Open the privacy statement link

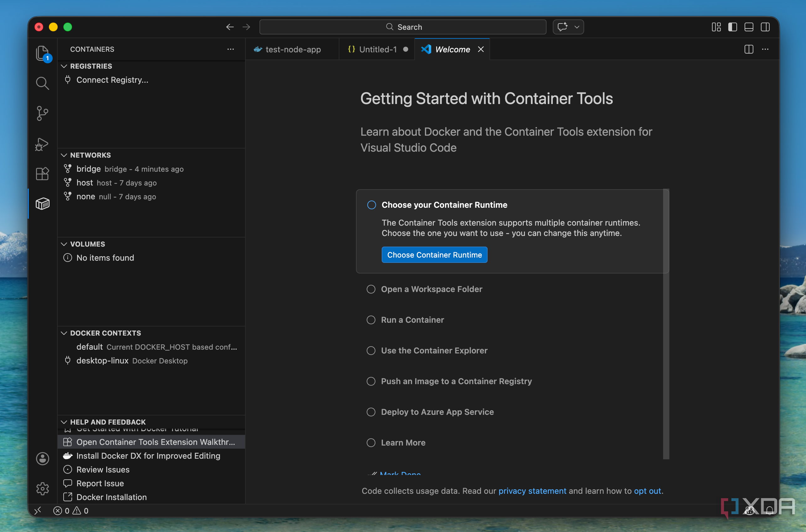click(x=532, y=491)
